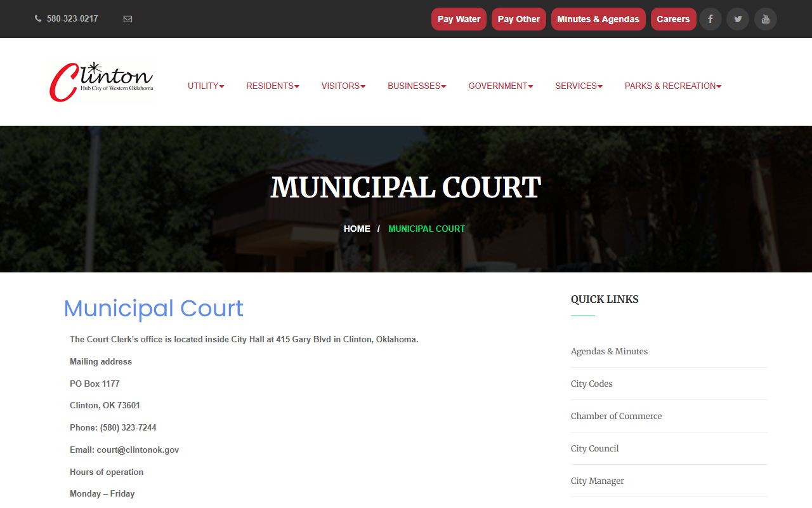
Task: Call 580-323-0217 phone number
Action: tap(72, 19)
